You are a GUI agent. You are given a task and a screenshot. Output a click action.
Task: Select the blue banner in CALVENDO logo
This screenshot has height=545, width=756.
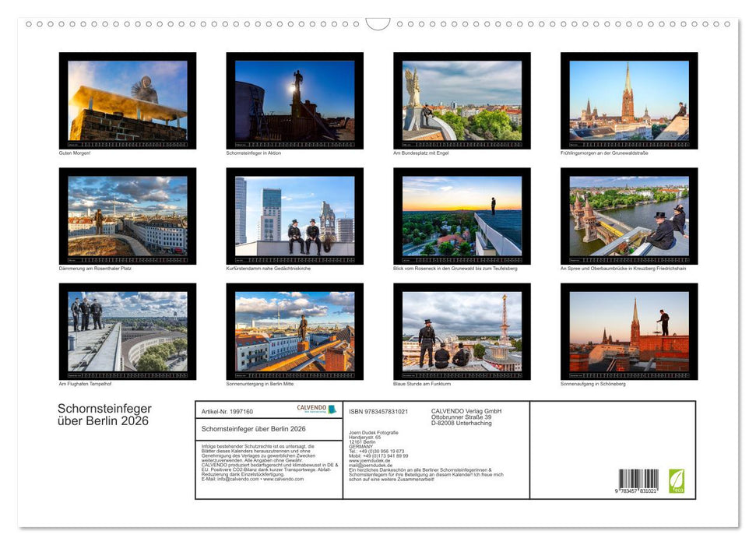click(331, 410)
